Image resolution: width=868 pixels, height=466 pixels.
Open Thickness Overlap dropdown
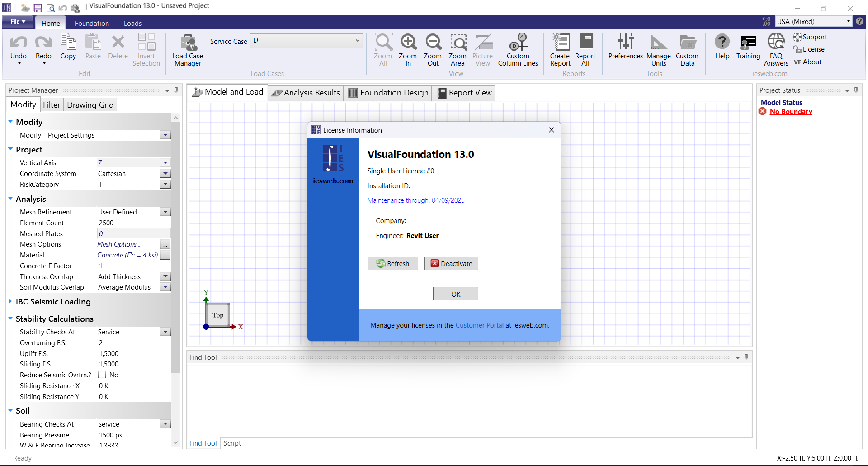coord(165,277)
